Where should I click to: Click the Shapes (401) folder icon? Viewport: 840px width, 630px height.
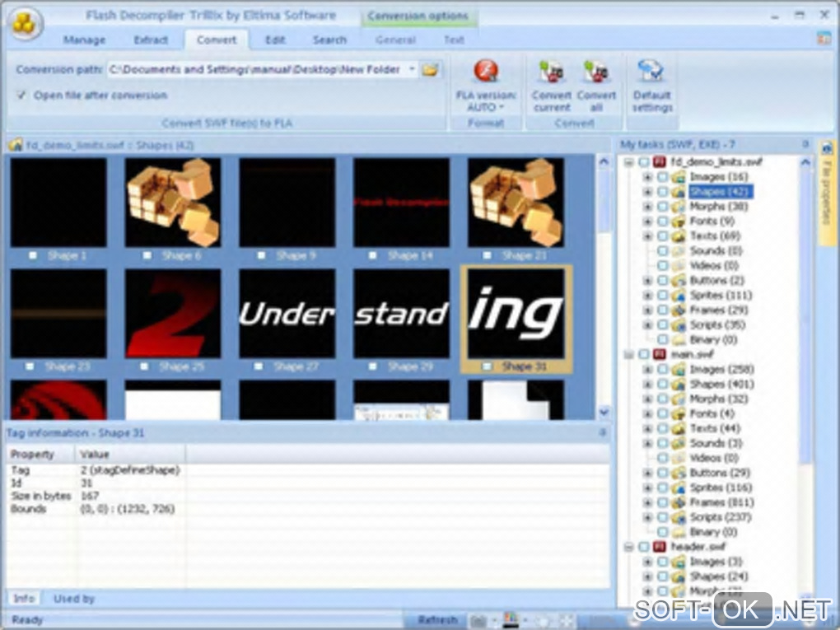679,384
